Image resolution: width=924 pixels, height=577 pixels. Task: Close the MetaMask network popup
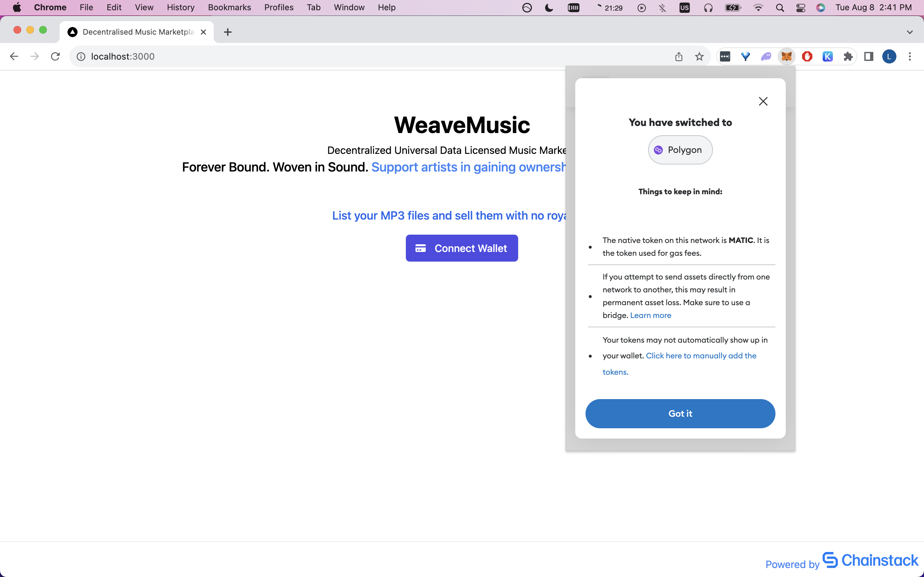pyautogui.click(x=763, y=101)
